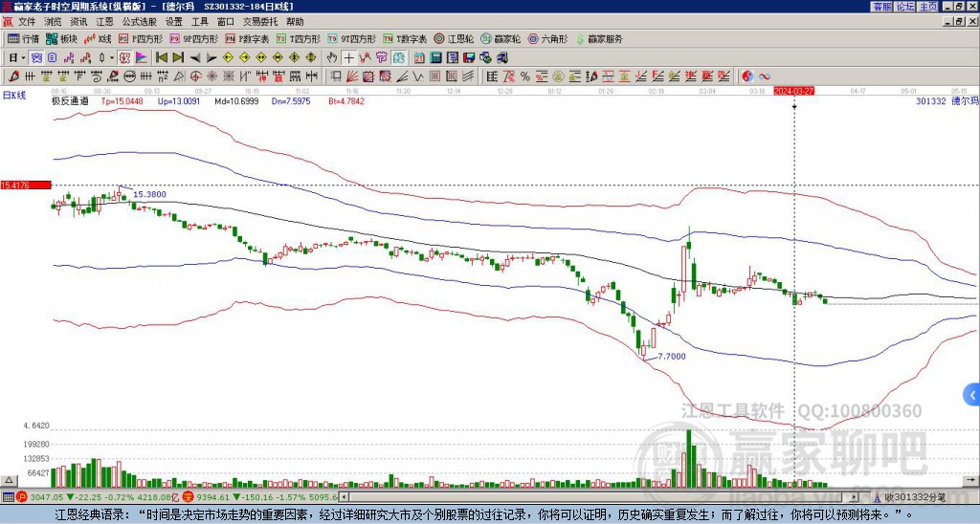This screenshot has height=524, width=980.
Task: Click the calendar date icon
Action: pyautogui.click(x=419, y=58)
